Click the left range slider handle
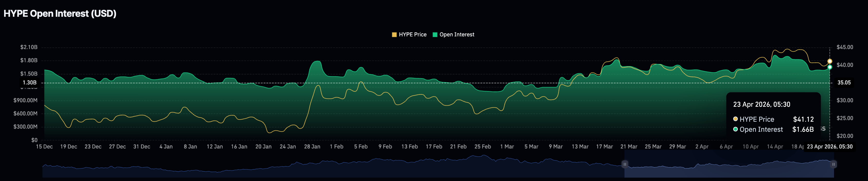 pos(624,164)
